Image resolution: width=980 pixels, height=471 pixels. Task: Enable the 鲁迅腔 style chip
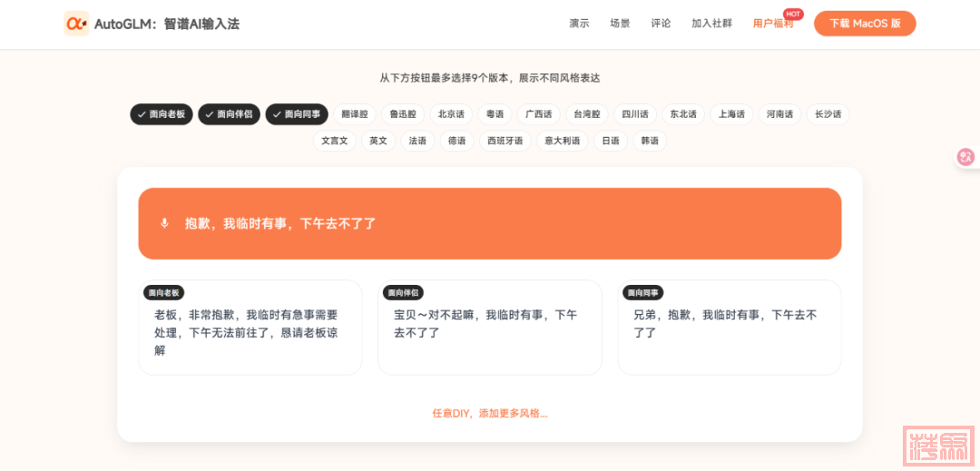(x=403, y=114)
